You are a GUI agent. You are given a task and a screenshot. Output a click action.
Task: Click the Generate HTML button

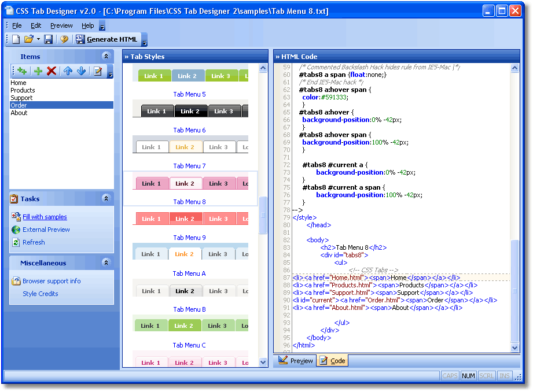click(106, 39)
